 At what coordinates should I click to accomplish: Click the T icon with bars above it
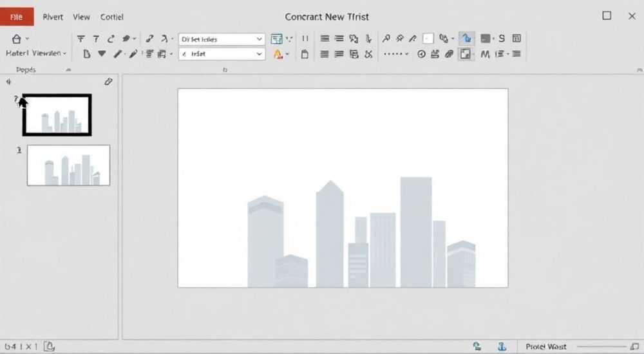pos(81,39)
